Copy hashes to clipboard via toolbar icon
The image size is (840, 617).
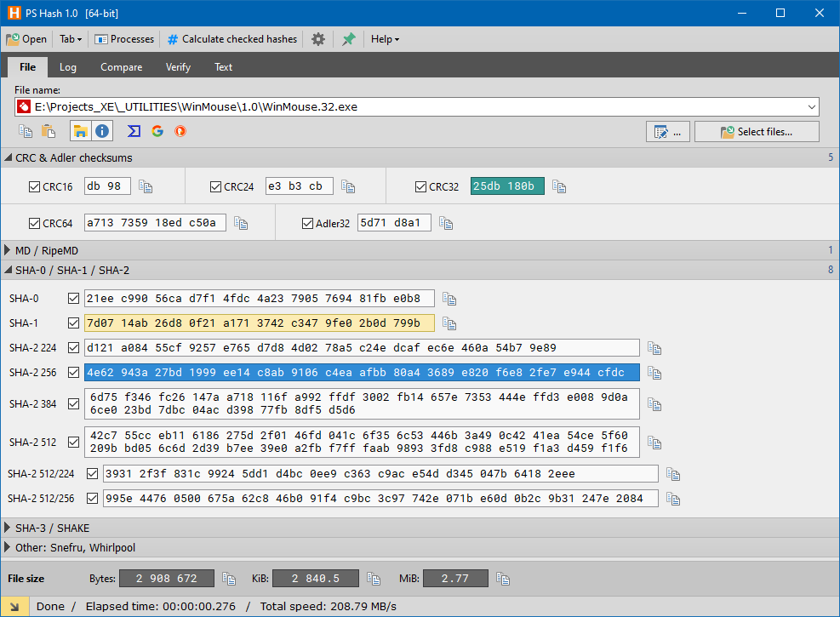pos(26,131)
